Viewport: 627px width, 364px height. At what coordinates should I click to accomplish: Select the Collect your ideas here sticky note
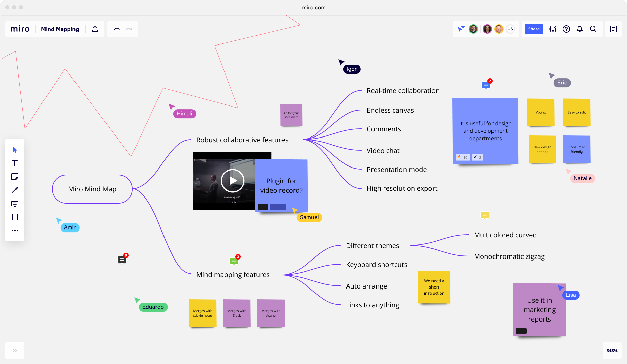tap(292, 115)
